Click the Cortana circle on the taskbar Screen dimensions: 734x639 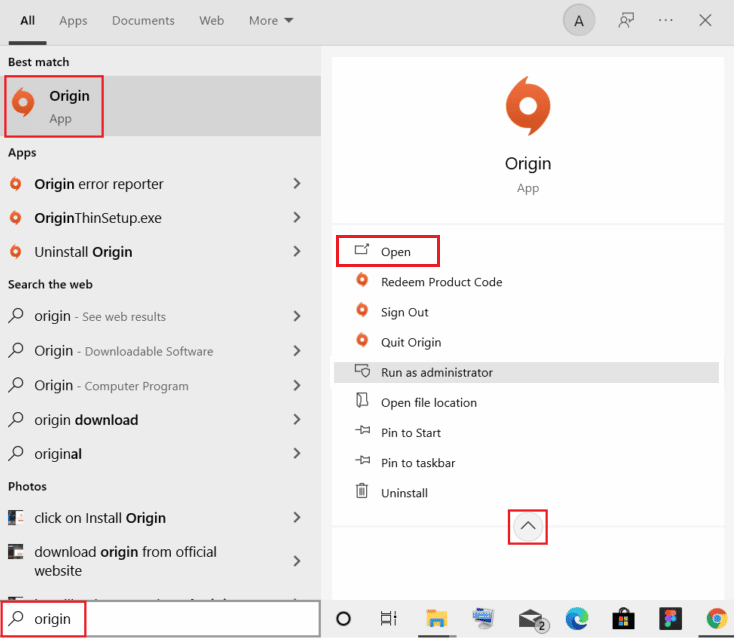343,619
